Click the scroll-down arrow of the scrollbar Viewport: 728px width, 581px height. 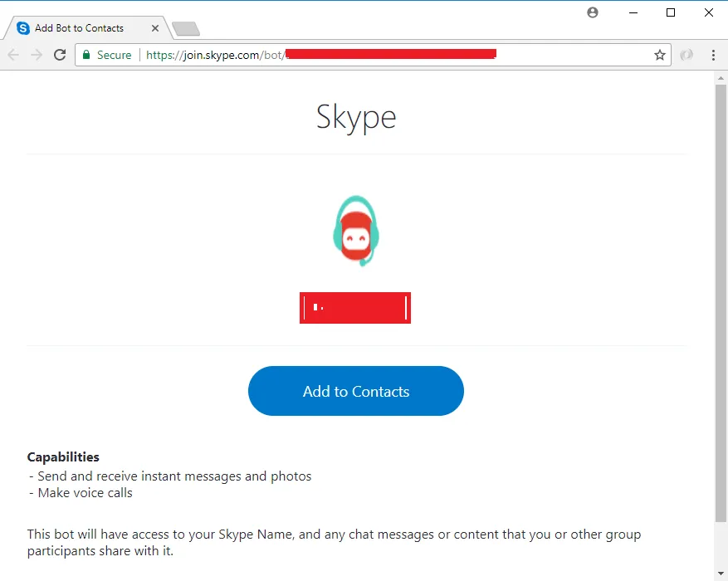(x=721, y=574)
